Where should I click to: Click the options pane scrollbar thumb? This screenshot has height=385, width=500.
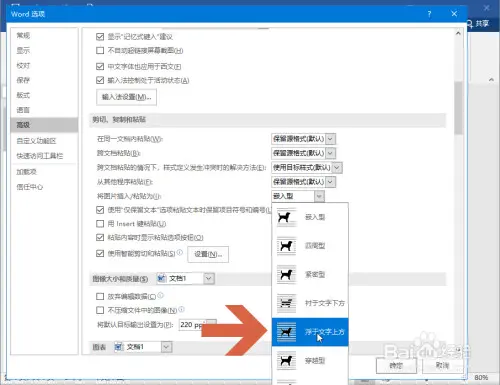(458, 107)
